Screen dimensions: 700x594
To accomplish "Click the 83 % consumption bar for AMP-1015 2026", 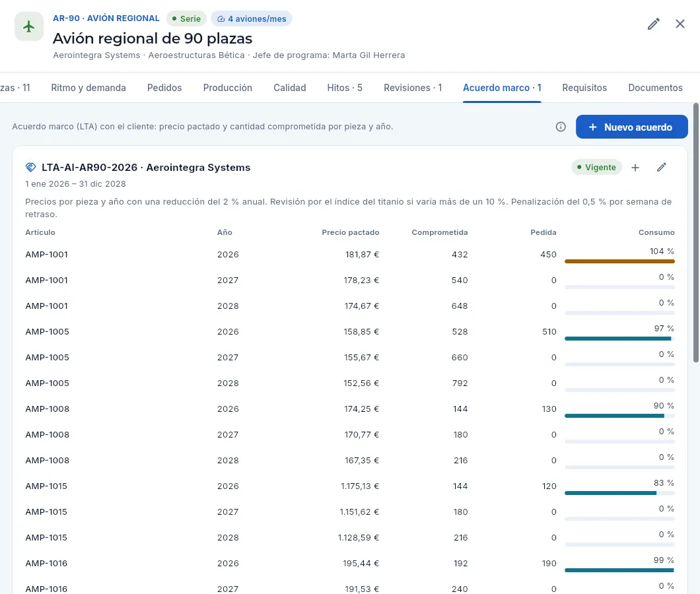I will pos(619,493).
